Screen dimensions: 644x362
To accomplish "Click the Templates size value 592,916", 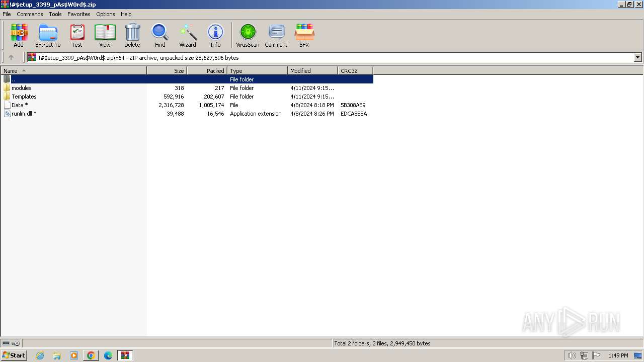I will tap(174, 97).
